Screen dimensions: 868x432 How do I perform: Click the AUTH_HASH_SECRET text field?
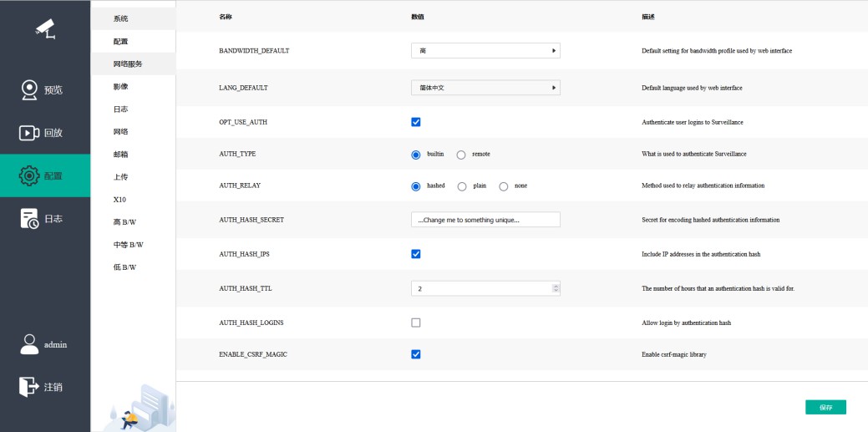click(x=485, y=220)
